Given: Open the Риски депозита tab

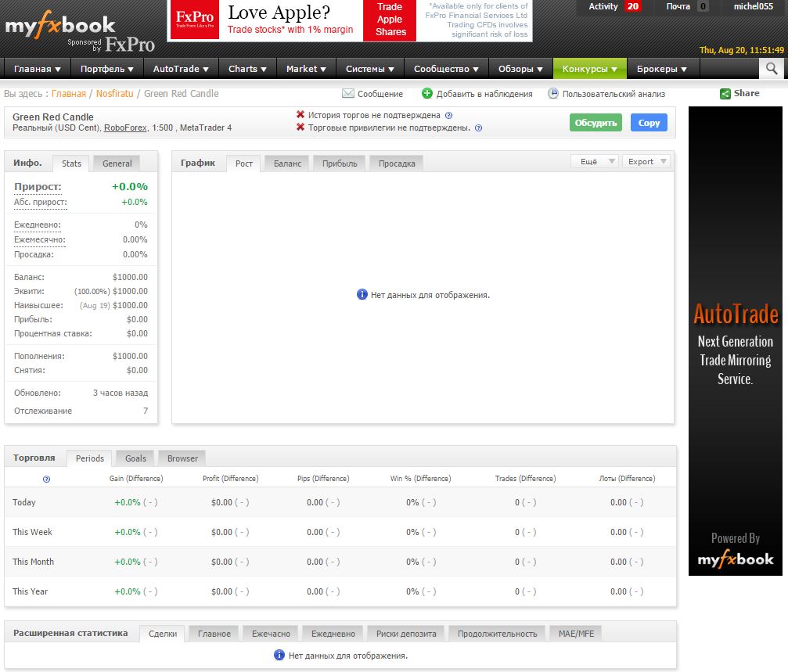Looking at the screenshot, I should pyautogui.click(x=406, y=634).
